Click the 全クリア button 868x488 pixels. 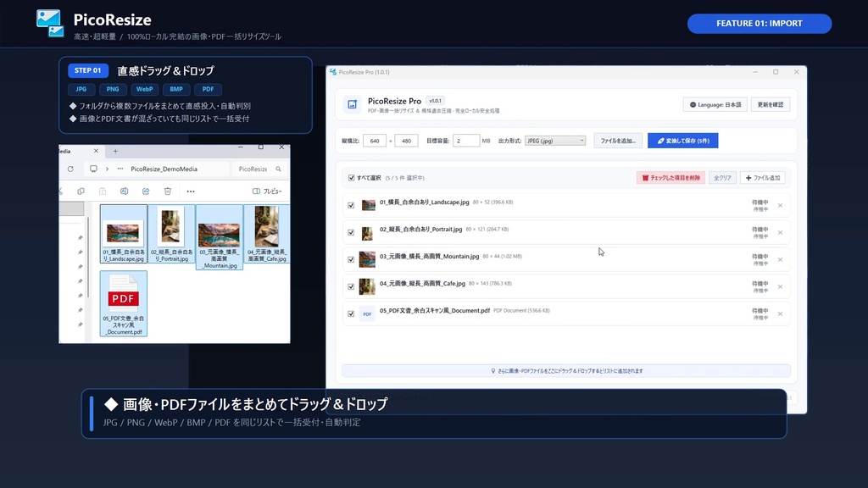(722, 178)
